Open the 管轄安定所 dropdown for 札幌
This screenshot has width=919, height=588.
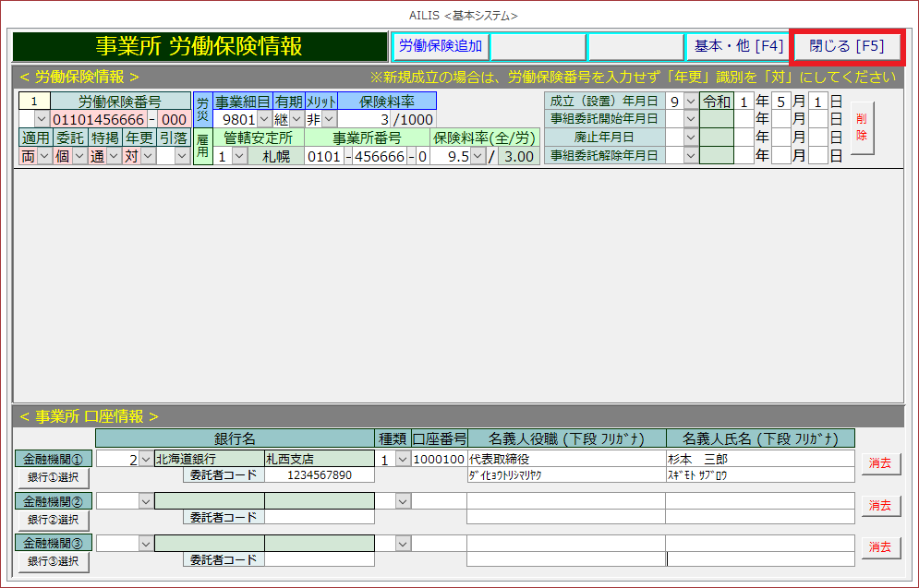pyautogui.click(x=239, y=156)
